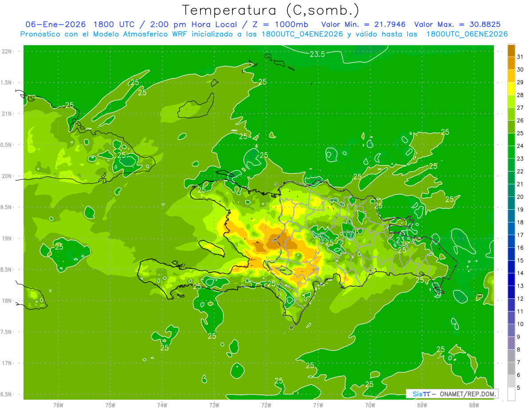Select the '06-Ene-2026' date text
Image resolution: width=532 pixels, height=411 pixels.
(x=55, y=24)
